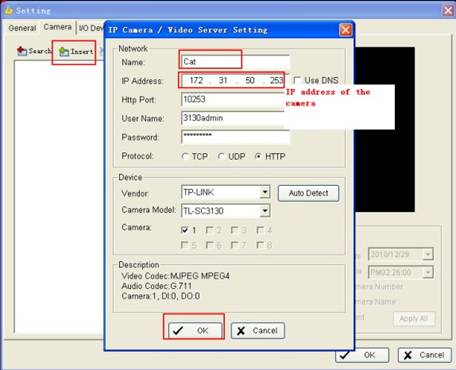Uncheck the Camera 1 checkbox
Image resolution: width=456 pixels, height=370 pixels.
click(184, 230)
